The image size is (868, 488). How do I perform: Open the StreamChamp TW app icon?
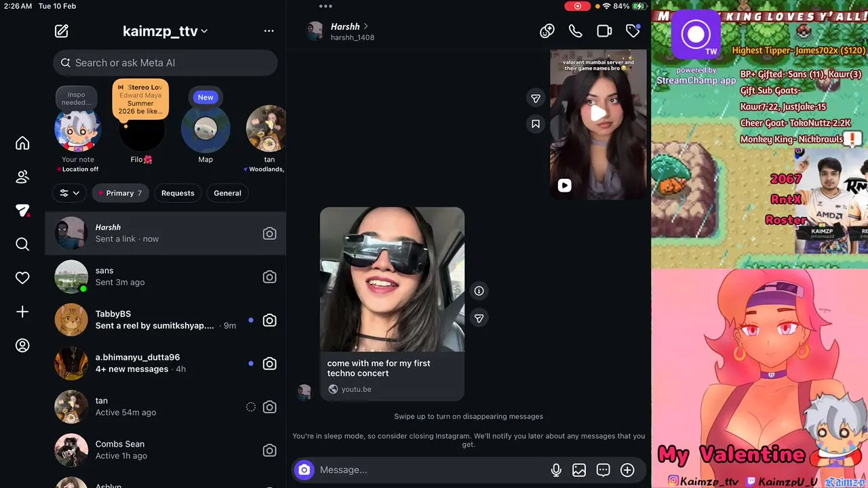(695, 34)
